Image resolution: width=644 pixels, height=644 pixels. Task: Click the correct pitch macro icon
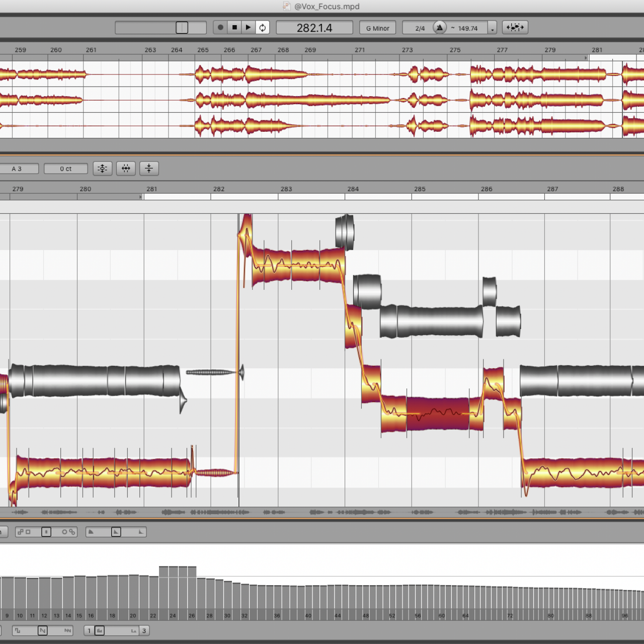point(103,168)
